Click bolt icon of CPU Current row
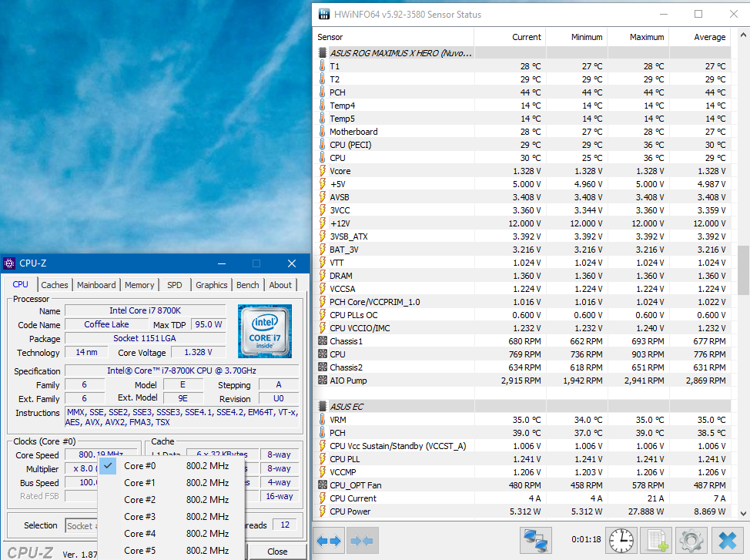The width and height of the screenshot is (750, 560). pos(323,498)
